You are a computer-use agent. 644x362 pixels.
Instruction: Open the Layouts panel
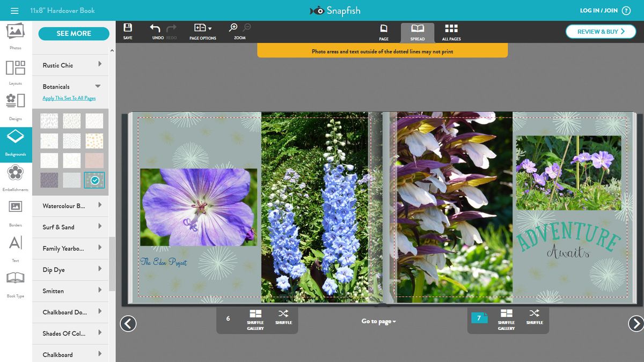[x=16, y=72]
